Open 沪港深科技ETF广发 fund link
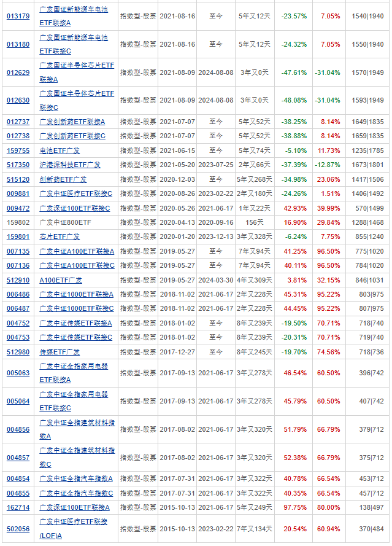The image size is (392, 546). click(69, 165)
